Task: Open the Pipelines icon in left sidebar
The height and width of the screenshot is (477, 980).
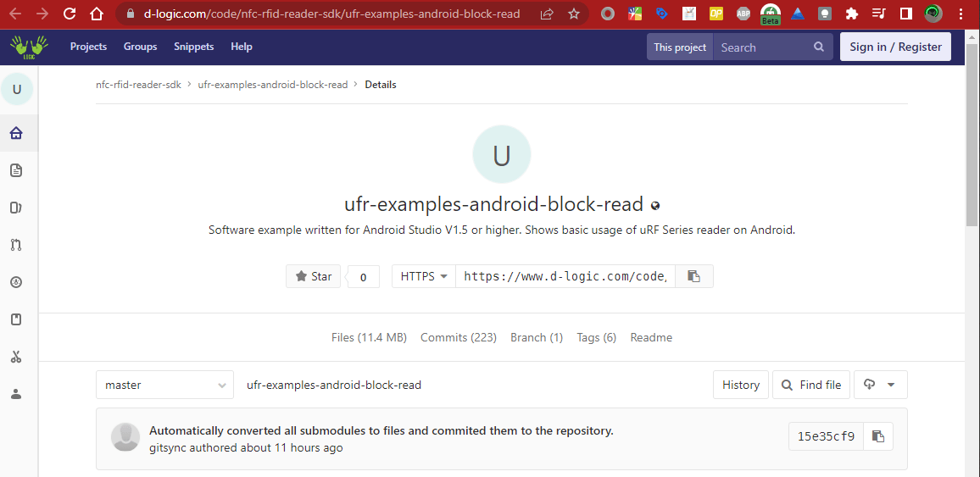Action: pos(16,282)
